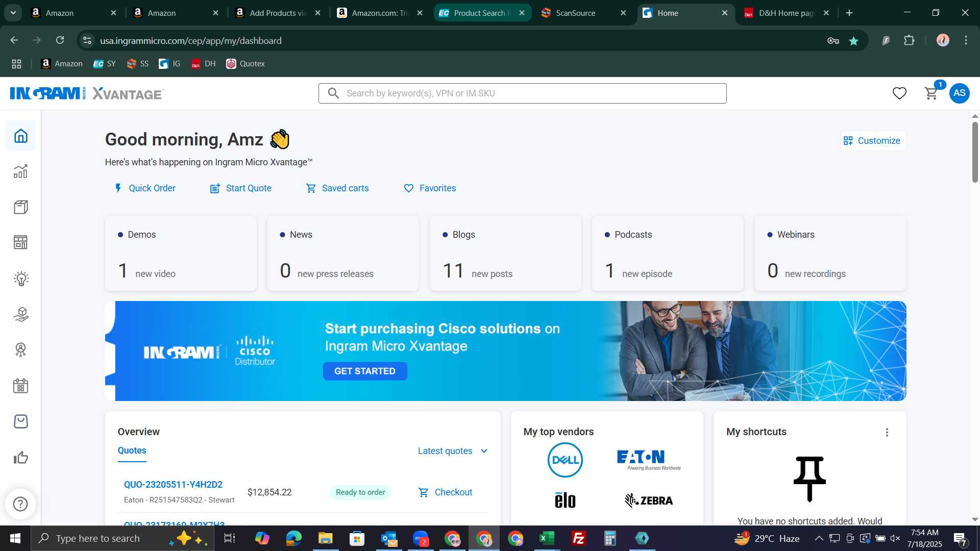
Task: Open the tab search chevron in Chrome
Action: coord(13,13)
